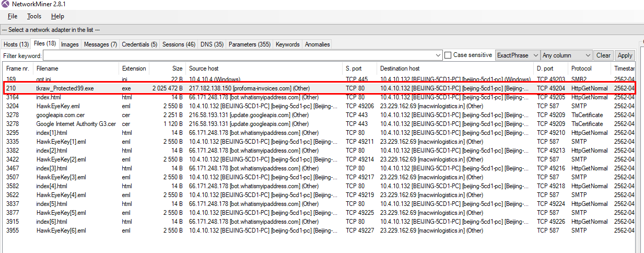
Task: Switch to the Hosts (13) tab
Action: (16, 44)
